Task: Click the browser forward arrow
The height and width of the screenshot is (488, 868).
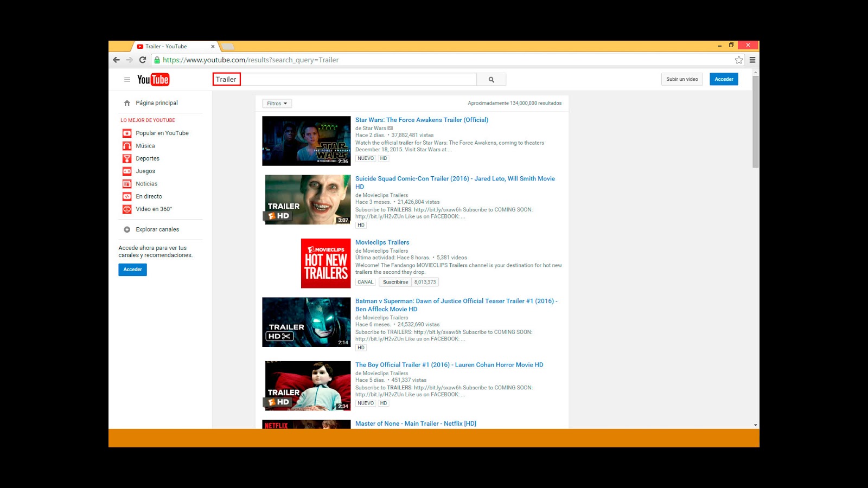Action: [x=129, y=60]
